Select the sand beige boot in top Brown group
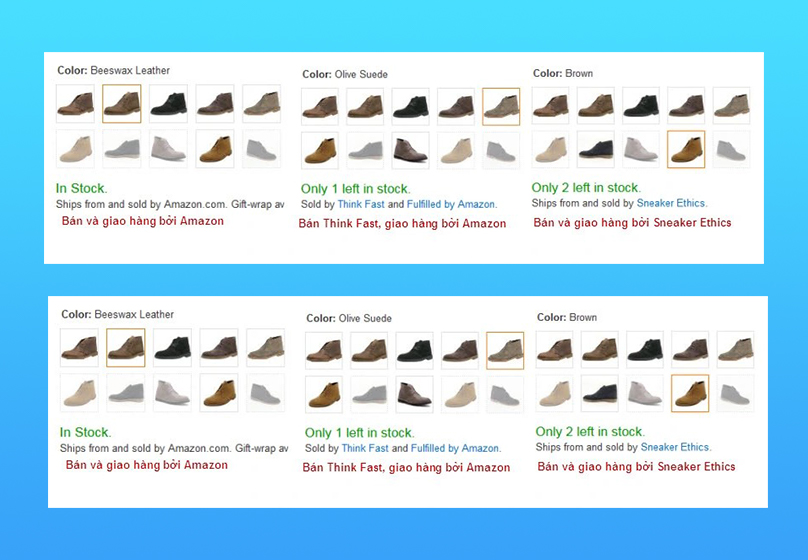This screenshot has height=560, width=808. 550,149
